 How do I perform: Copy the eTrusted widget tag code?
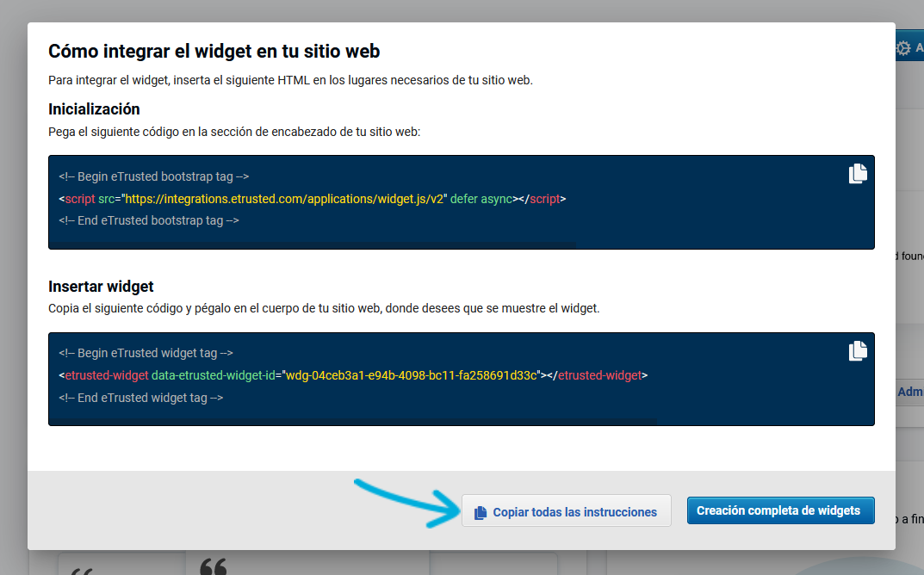tap(858, 350)
